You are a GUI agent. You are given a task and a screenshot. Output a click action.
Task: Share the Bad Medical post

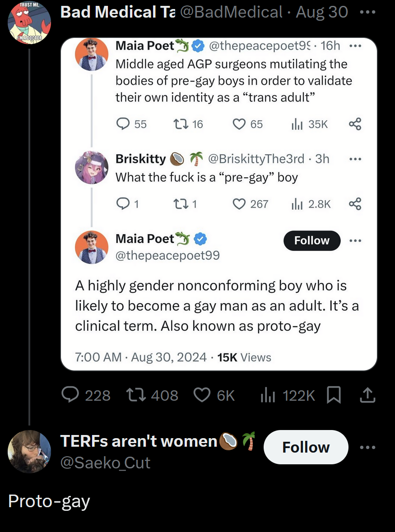point(367,395)
